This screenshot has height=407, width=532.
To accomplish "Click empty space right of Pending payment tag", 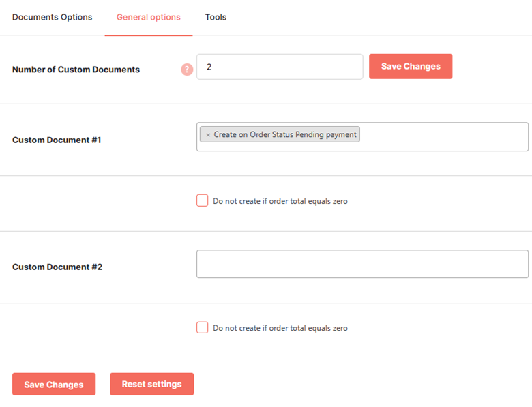I will (444, 136).
